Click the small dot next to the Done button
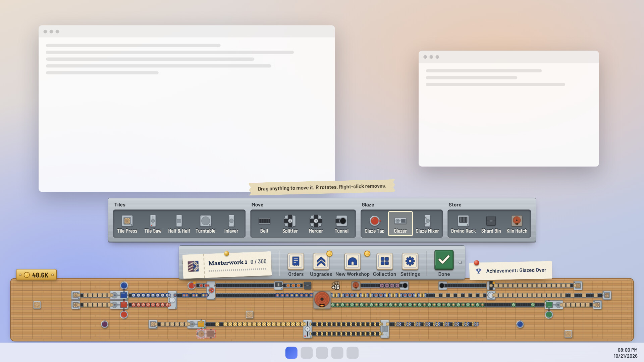This screenshot has height=362, width=644. pos(460,262)
